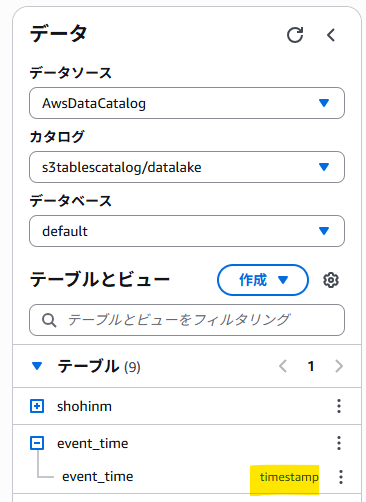Open the AwsDataCatalog data source dropdown
366x502 pixels.
coord(187,103)
